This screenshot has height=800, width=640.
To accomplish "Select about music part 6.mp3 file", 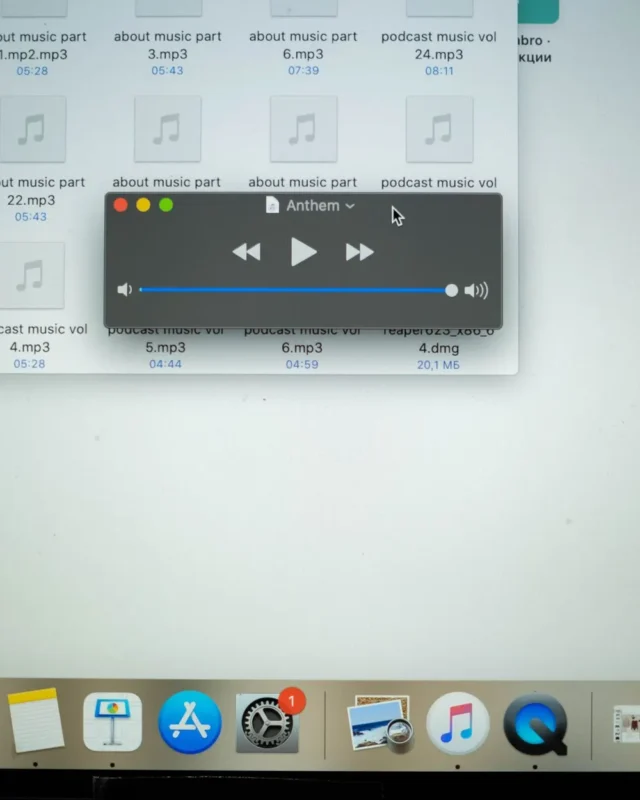I will coord(303,45).
